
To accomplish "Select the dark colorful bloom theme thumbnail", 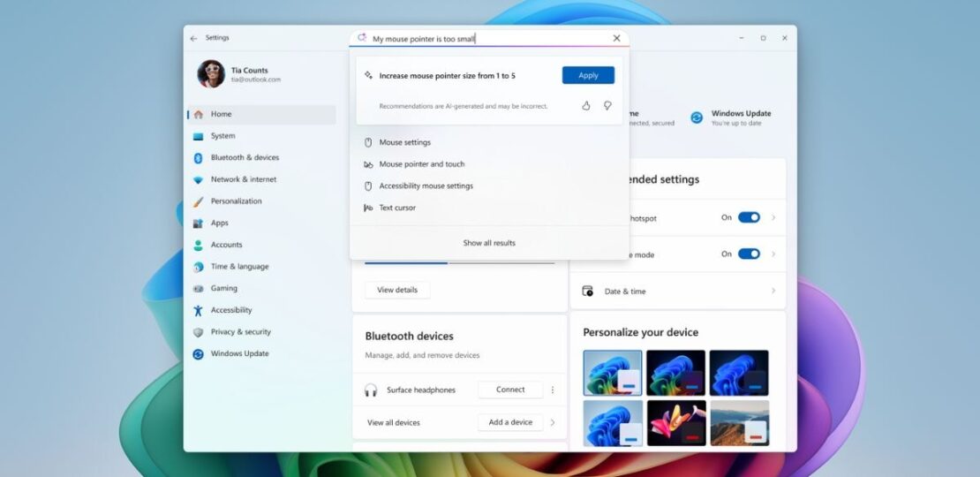I will coord(675,373).
